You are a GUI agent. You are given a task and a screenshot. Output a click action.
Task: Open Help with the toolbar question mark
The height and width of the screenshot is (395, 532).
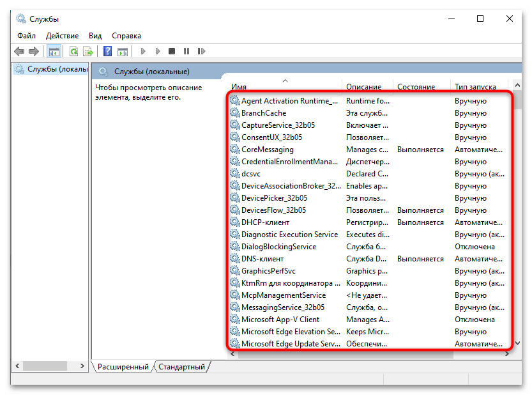pyautogui.click(x=108, y=51)
